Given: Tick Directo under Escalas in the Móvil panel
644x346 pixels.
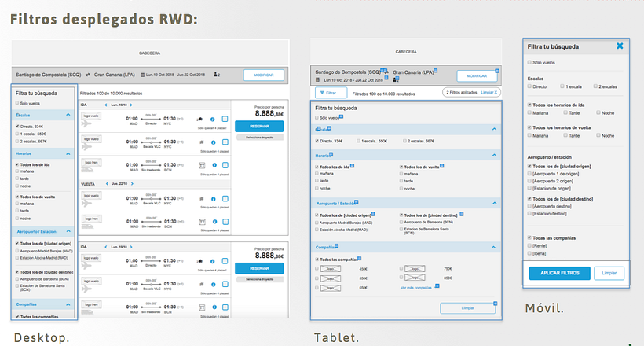Looking at the screenshot, I should point(529,86).
